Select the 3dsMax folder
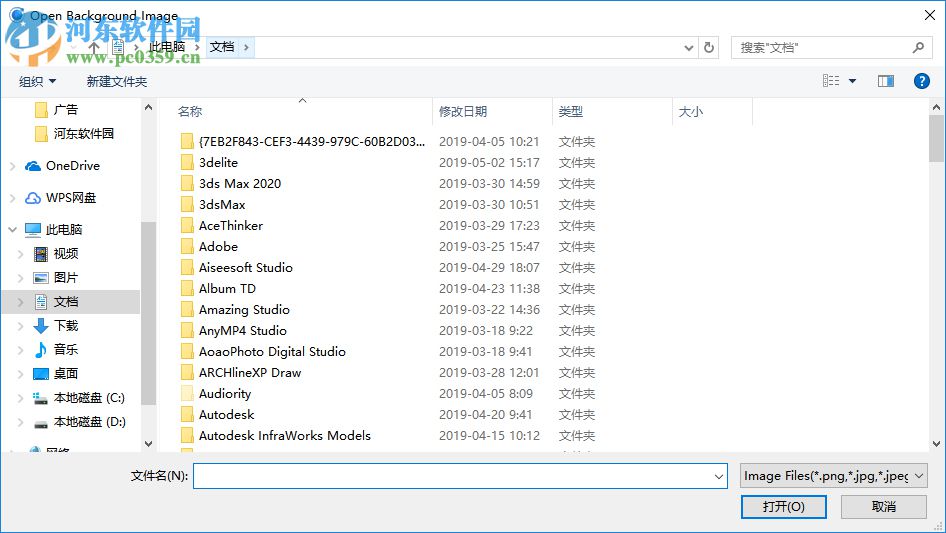Image resolution: width=946 pixels, height=533 pixels. pyautogui.click(x=222, y=205)
